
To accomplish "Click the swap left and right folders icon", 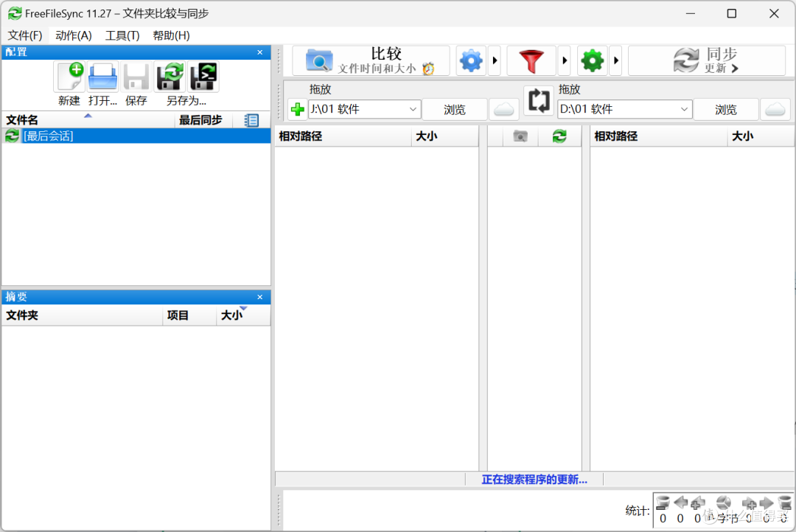I will tap(539, 101).
